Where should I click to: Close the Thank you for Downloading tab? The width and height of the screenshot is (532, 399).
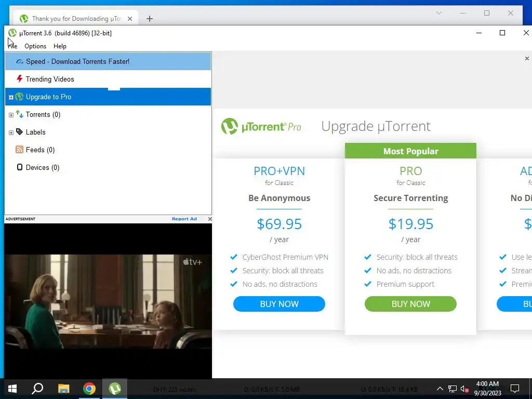(129, 19)
